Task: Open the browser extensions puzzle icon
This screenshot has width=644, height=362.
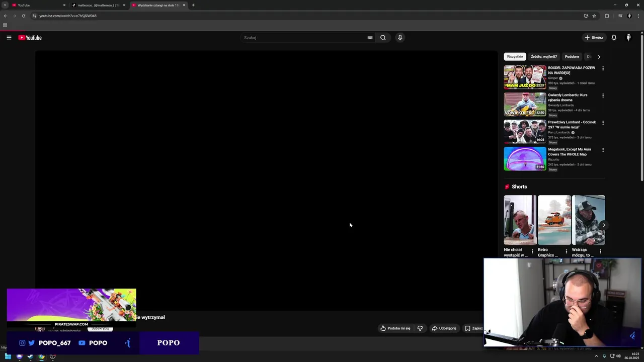Action: pos(607,16)
